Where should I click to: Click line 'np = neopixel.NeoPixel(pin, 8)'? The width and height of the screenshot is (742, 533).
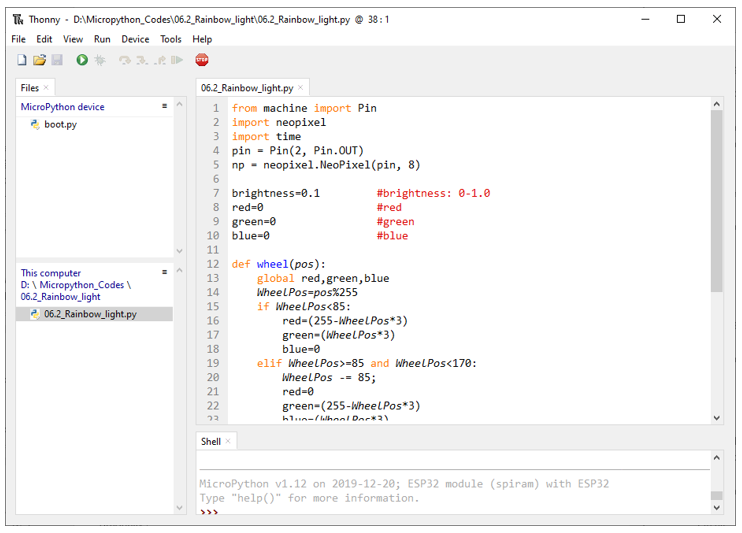click(326, 165)
